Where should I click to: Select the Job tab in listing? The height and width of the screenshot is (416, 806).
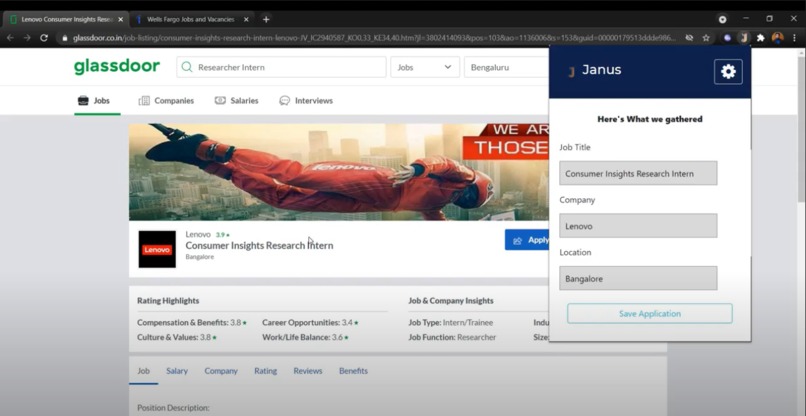[x=143, y=371]
